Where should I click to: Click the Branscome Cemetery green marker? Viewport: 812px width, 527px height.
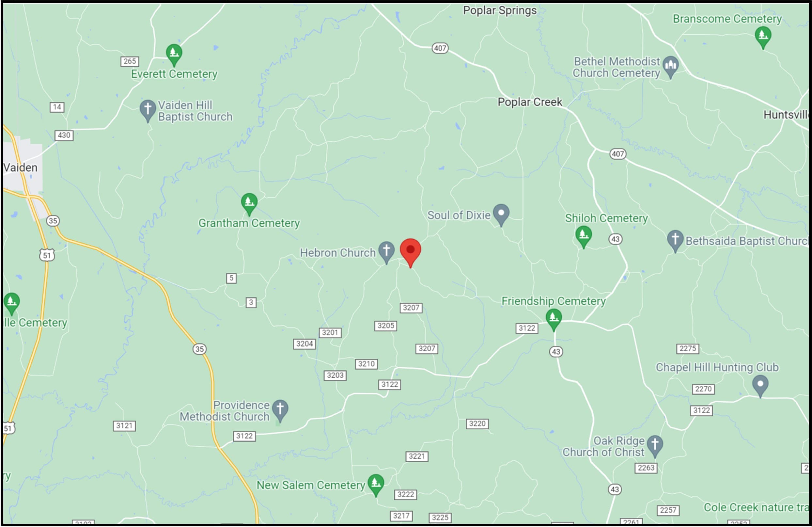[x=763, y=37]
